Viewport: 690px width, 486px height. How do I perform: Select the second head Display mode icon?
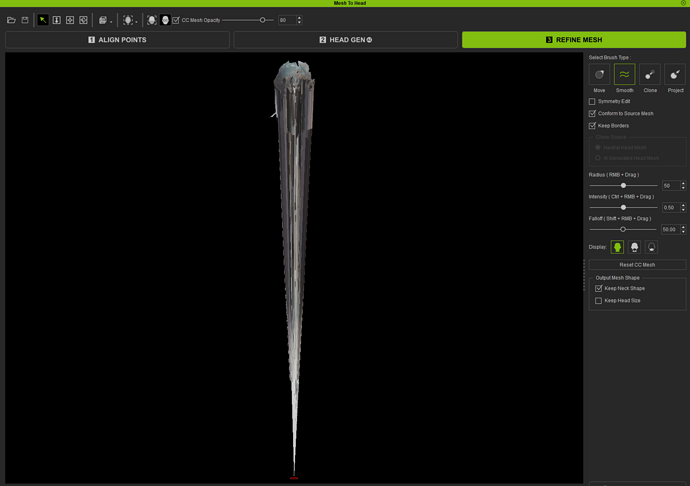pyautogui.click(x=635, y=247)
